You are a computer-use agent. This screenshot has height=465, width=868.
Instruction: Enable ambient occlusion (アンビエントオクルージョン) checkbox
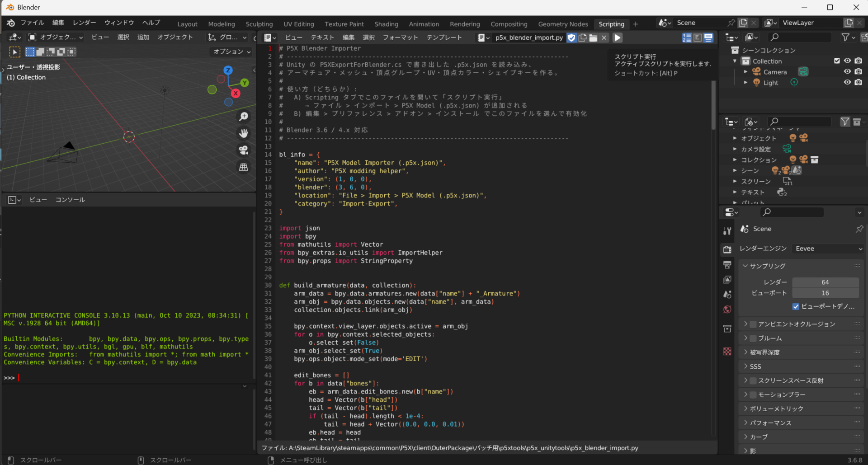(753, 324)
